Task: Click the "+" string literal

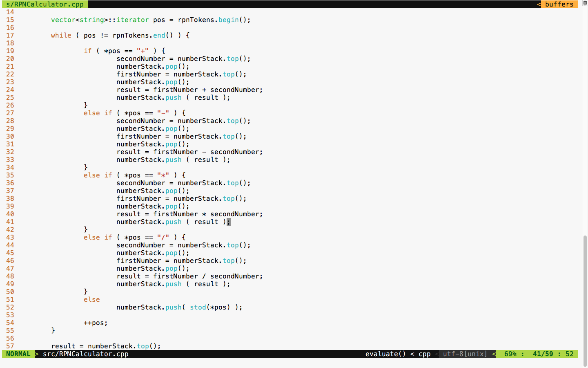Action: coord(143,51)
